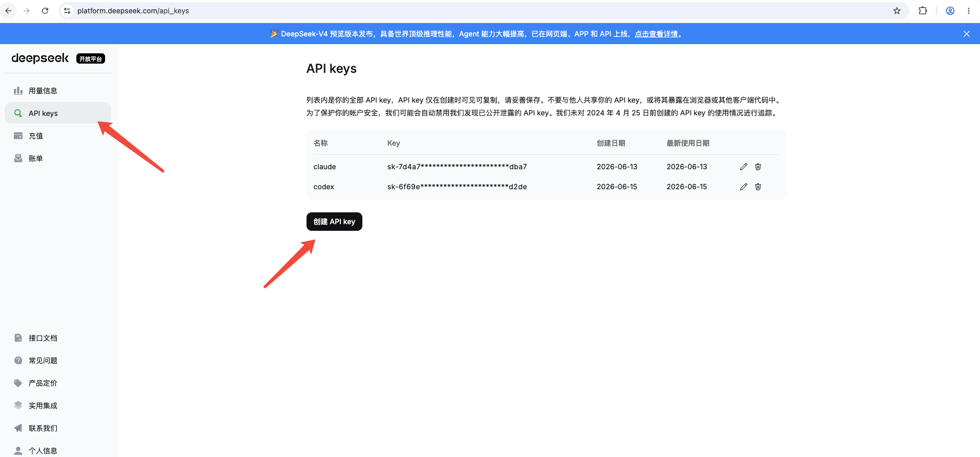Click the codex key name cell
Image resolution: width=980 pixels, height=457 pixels.
[x=323, y=187]
